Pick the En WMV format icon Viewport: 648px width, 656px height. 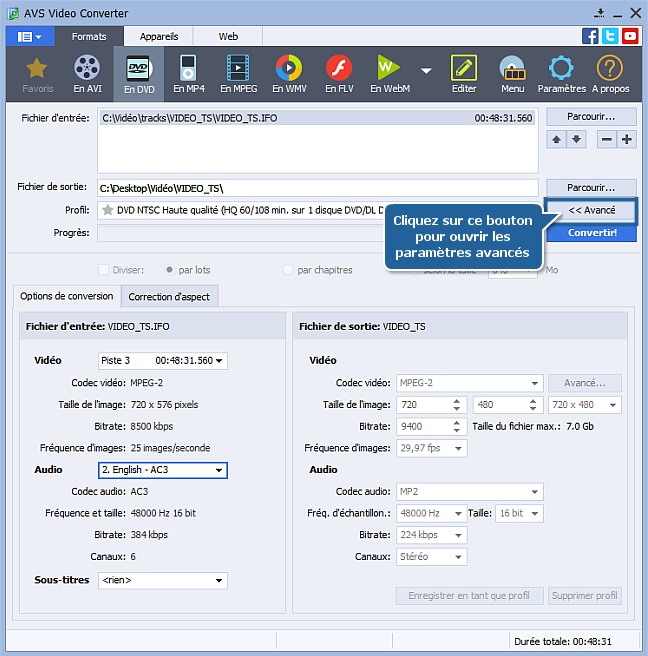(288, 74)
